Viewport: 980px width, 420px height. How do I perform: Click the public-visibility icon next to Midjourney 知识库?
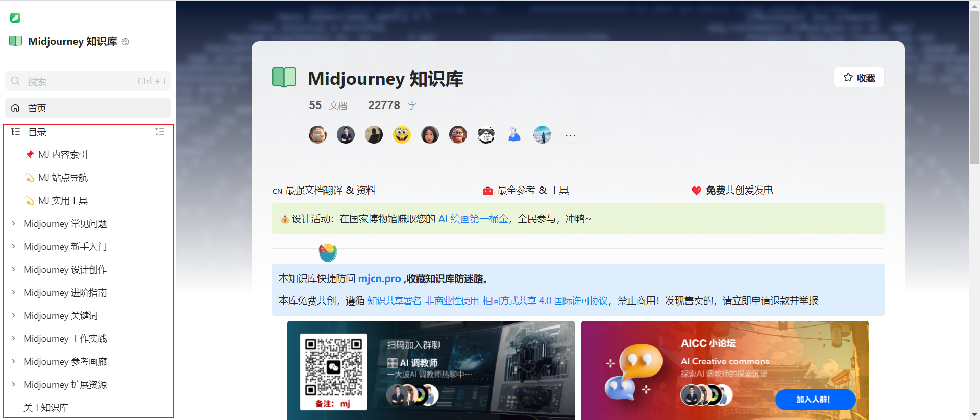point(126,42)
